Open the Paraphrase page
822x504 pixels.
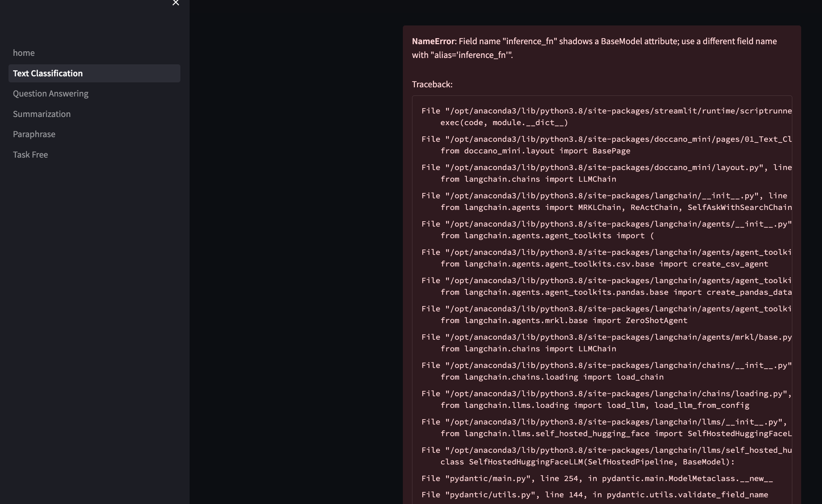coord(34,134)
